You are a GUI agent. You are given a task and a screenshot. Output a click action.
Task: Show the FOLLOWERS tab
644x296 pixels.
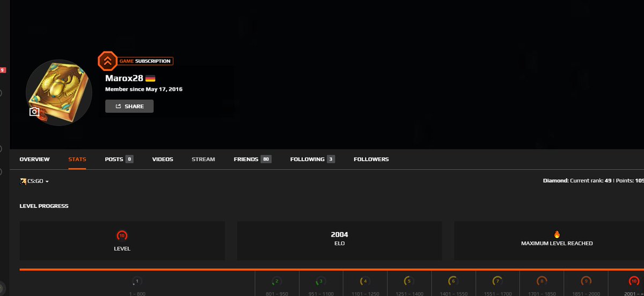371,159
